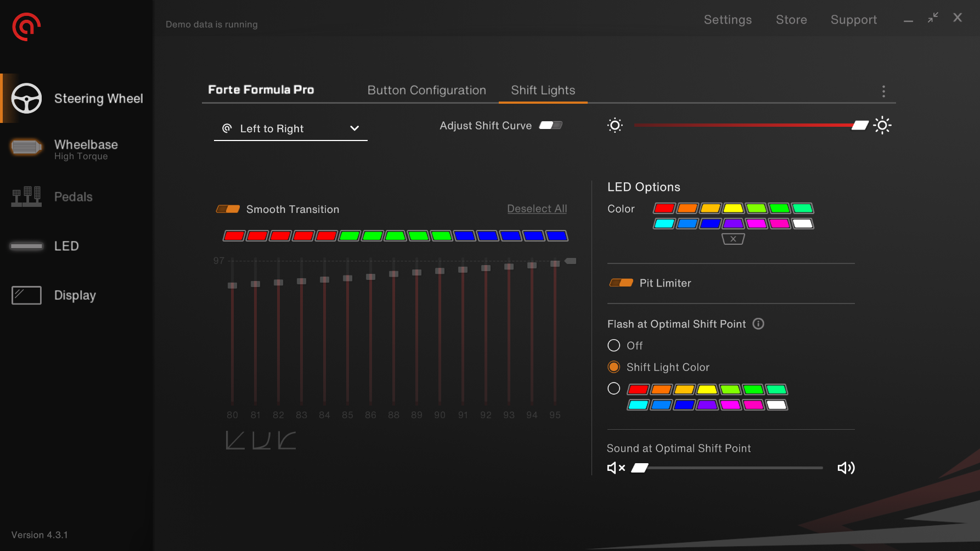The height and width of the screenshot is (551, 980).
Task: Pick the white swatch in LED Options Color
Action: pos(802,223)
